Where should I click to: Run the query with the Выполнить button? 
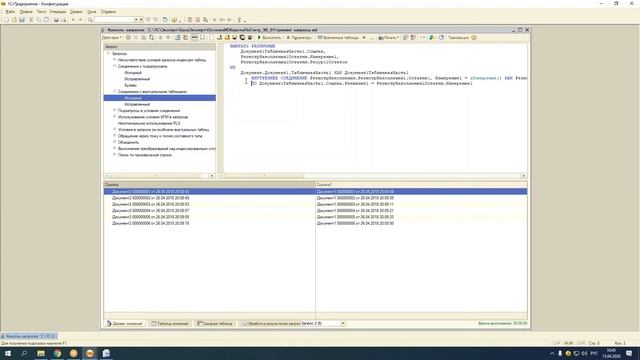269,38
